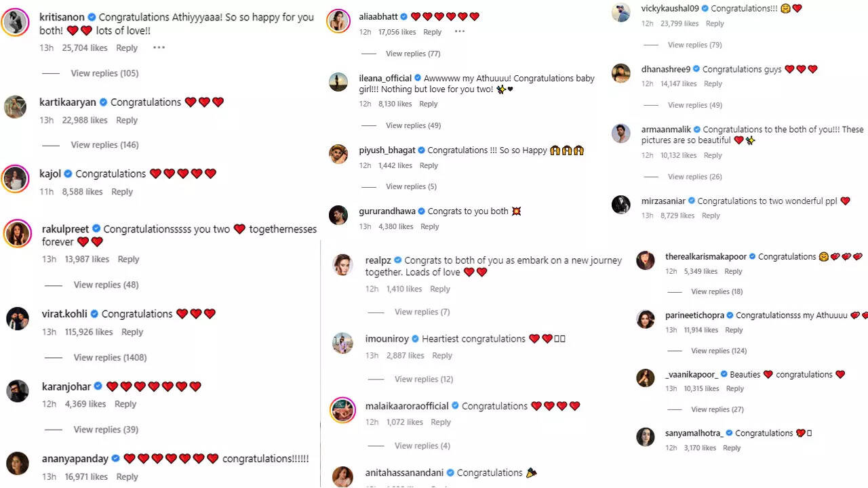The height and width of the screenshot is (488, 868).
Task: Open the rakulpreet username link
Action: click(x=66, y=229)
